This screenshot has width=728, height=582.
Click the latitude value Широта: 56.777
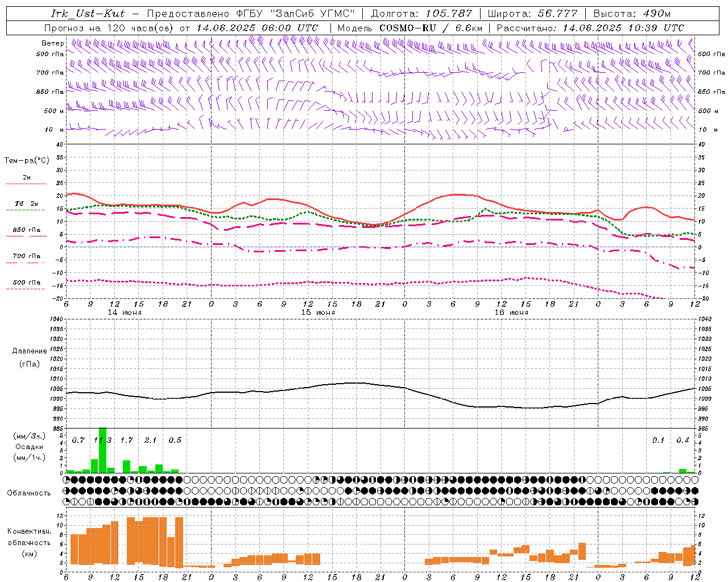[x=533, y=14]
